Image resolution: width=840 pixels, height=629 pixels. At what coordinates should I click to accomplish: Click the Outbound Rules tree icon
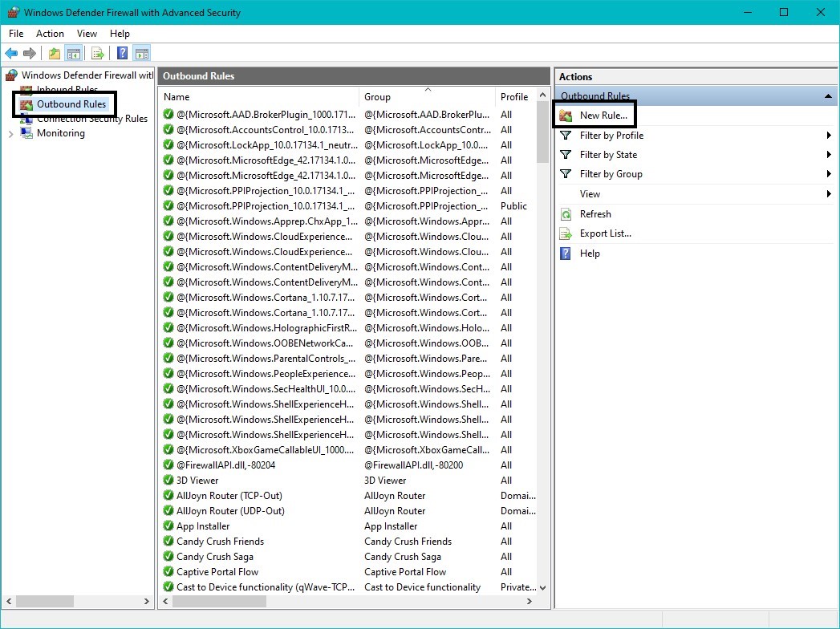(x=26, y=104)
